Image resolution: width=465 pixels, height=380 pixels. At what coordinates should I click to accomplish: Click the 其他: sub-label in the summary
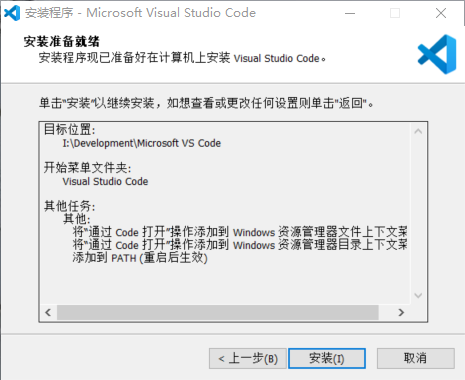click(77, 219)
